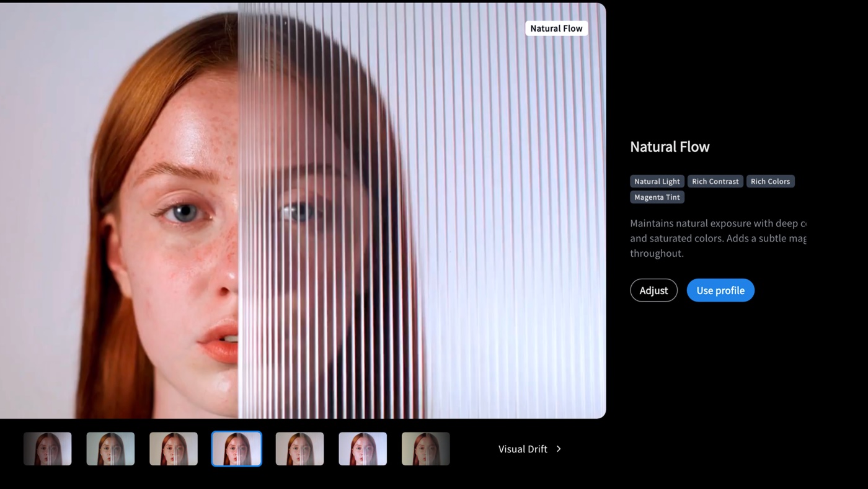Click the profile description text paragraph

(717, 238)
